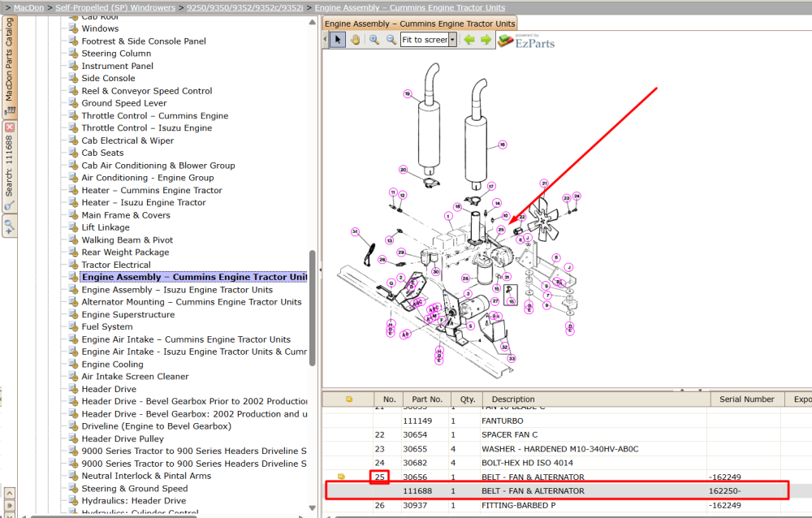Viewport: 812px width, 518px height.
Task: Open 9250/9350/9352 breadcrumb link
Action: click(x=245, y=8)
